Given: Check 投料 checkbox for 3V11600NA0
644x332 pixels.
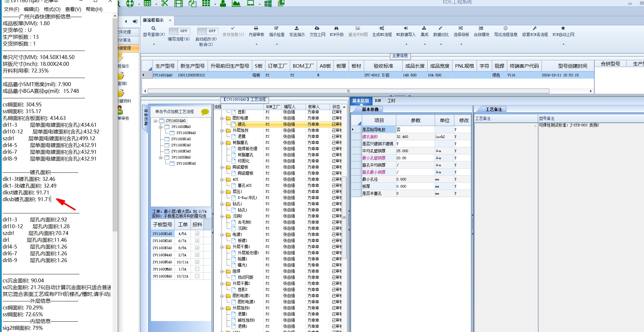Looking at the screenshot, I should [x=197, y=276].
